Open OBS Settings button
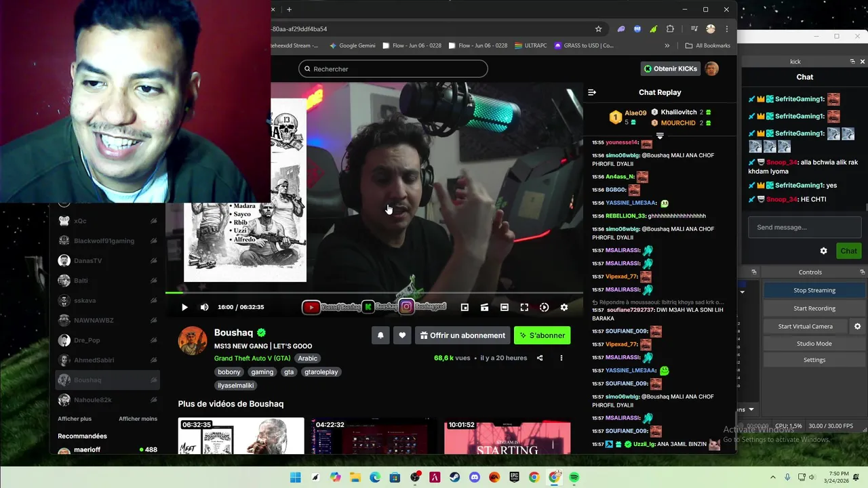The width and height of the screenshot is (868, 488). pyautogui.click(x=814, y=360)
